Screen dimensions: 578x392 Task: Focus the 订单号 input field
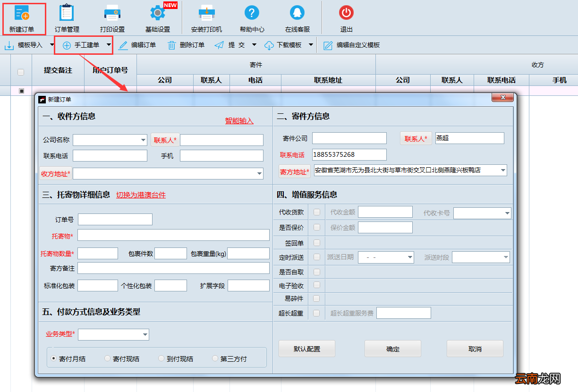[x=115, y=219]
